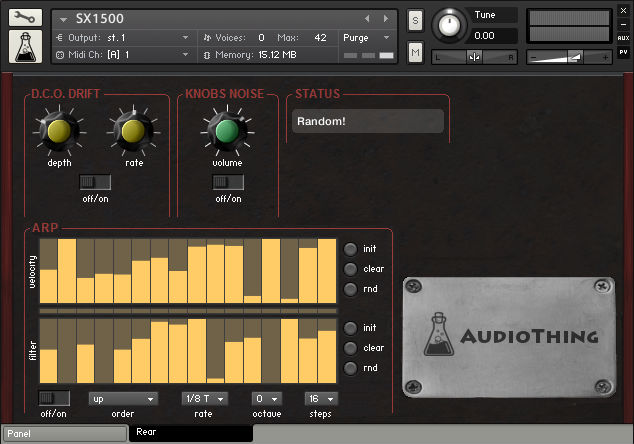Screen dimensions: 634x444
Task: Switch to the Rear tab
Action: (x=190, y=434)
